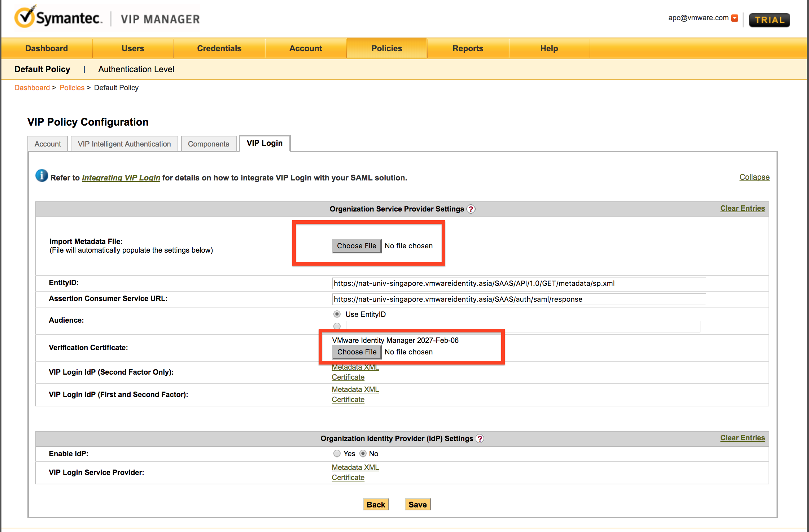Switch to the Components tab
The width and height of the screenshot is (809, 532).
coord(209,144)
